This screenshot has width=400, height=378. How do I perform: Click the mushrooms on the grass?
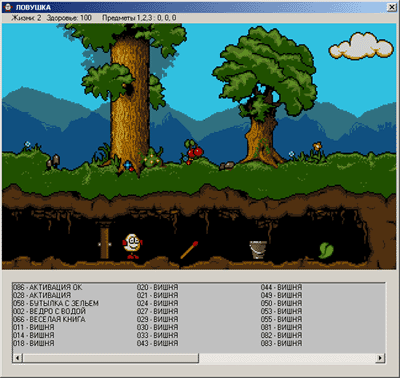pyautogui.click(x=53, y=162)
